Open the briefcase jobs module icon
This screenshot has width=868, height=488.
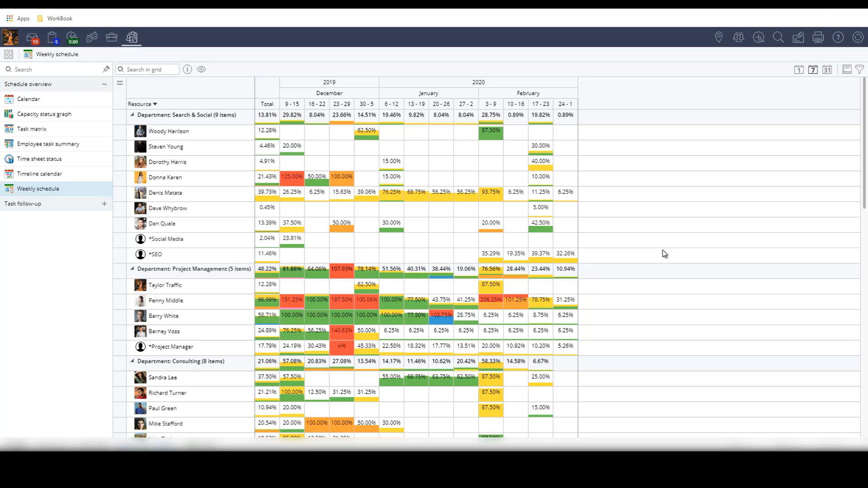pos(112,38)
